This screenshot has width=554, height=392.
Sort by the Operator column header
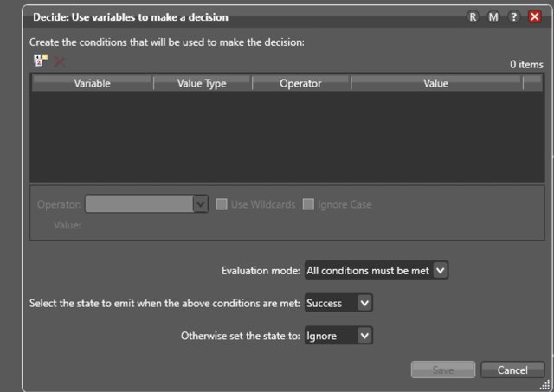[x=301, y=83]
